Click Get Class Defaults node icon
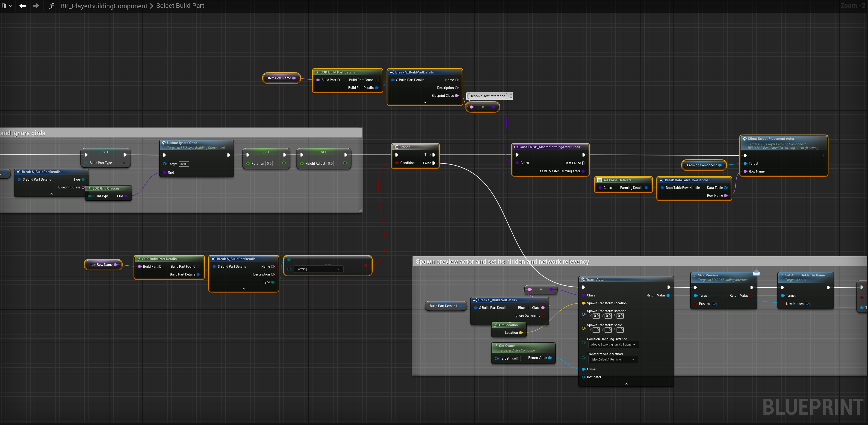Image resolution: width=868 pixels, height=425 pixels. pos(599,180)
